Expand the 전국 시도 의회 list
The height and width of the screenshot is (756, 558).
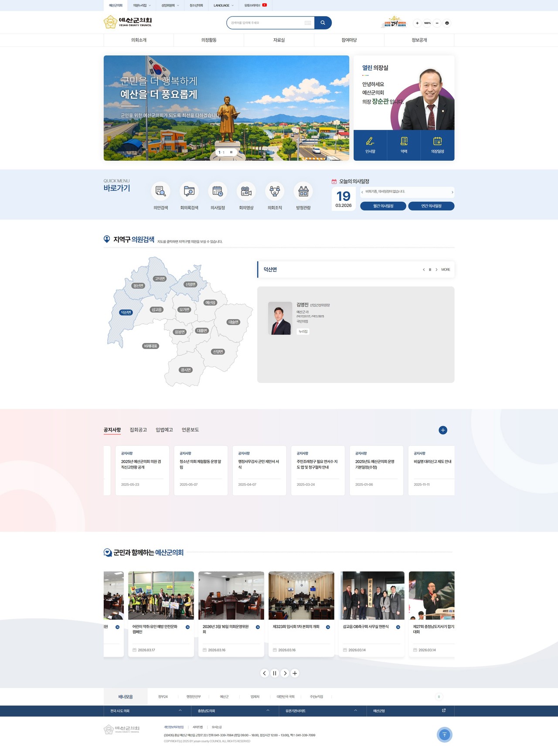[x=147, y=711]
